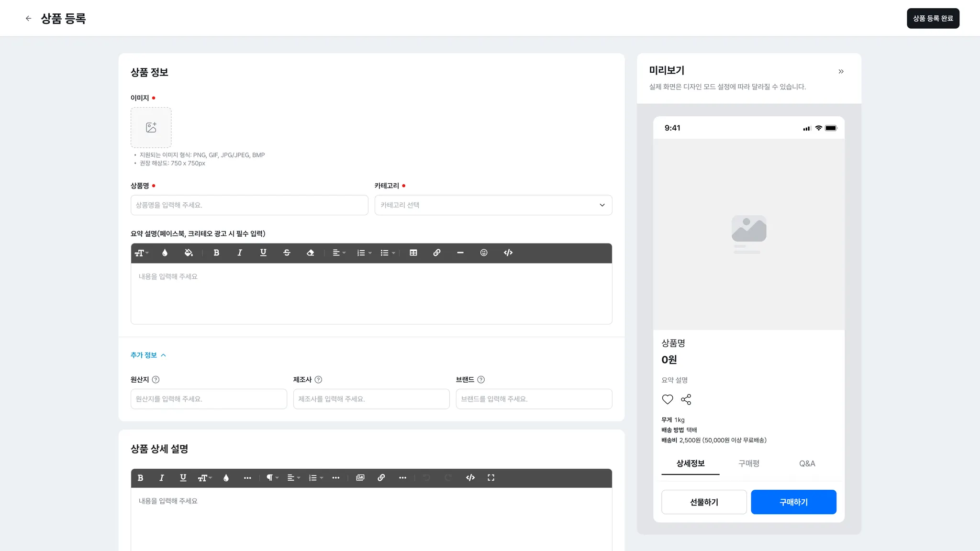
Task: Click the image upload placeholder icon
Action: (151, 127)
